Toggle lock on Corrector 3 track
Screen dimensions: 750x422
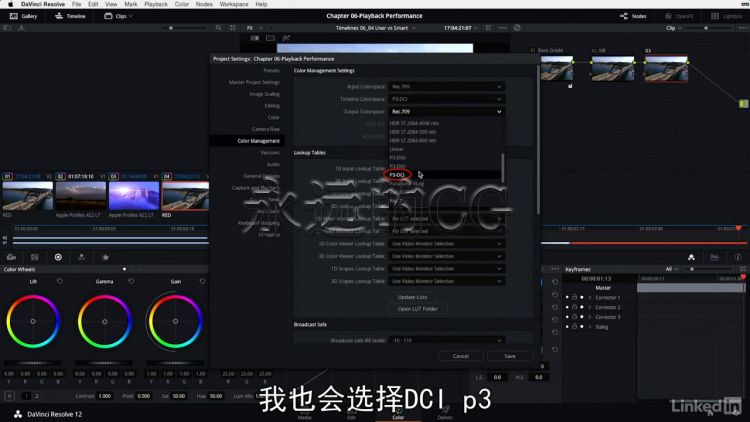click(574, 317)
